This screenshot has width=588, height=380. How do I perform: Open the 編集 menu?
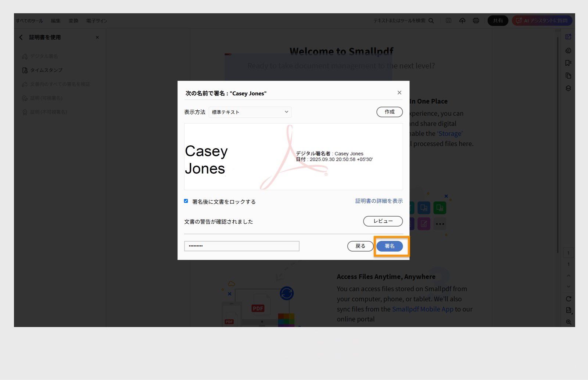[x=56, y=21]
